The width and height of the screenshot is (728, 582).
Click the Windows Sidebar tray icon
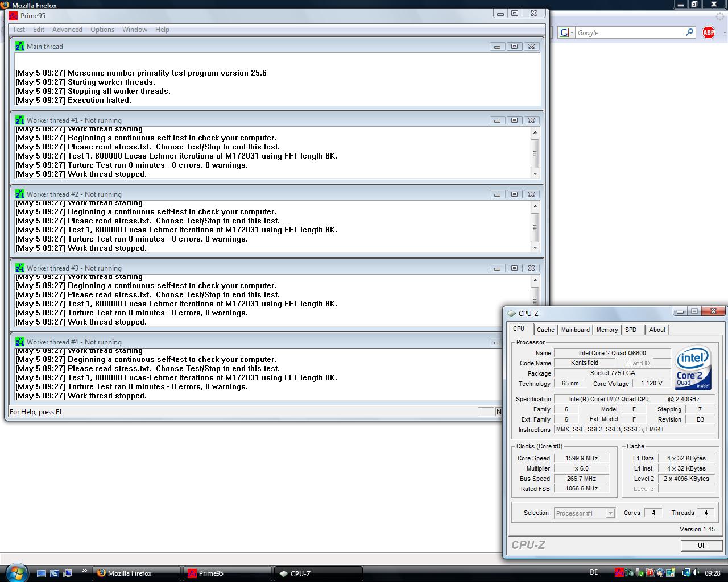point(671,573)
